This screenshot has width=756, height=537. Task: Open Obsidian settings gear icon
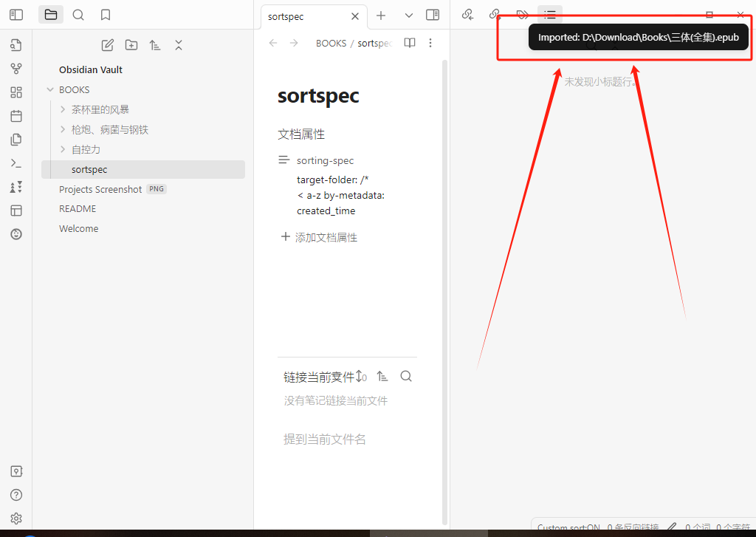[16, 519]
